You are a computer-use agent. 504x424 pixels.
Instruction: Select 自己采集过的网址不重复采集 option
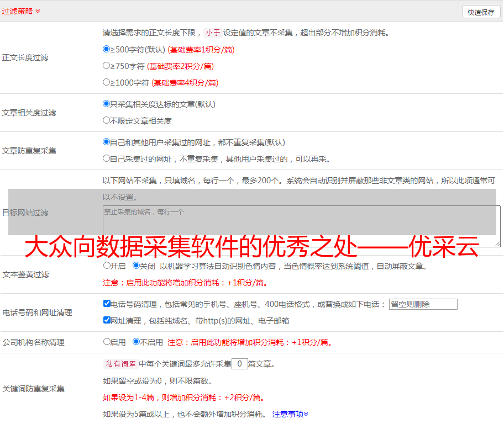coord(107,158)
